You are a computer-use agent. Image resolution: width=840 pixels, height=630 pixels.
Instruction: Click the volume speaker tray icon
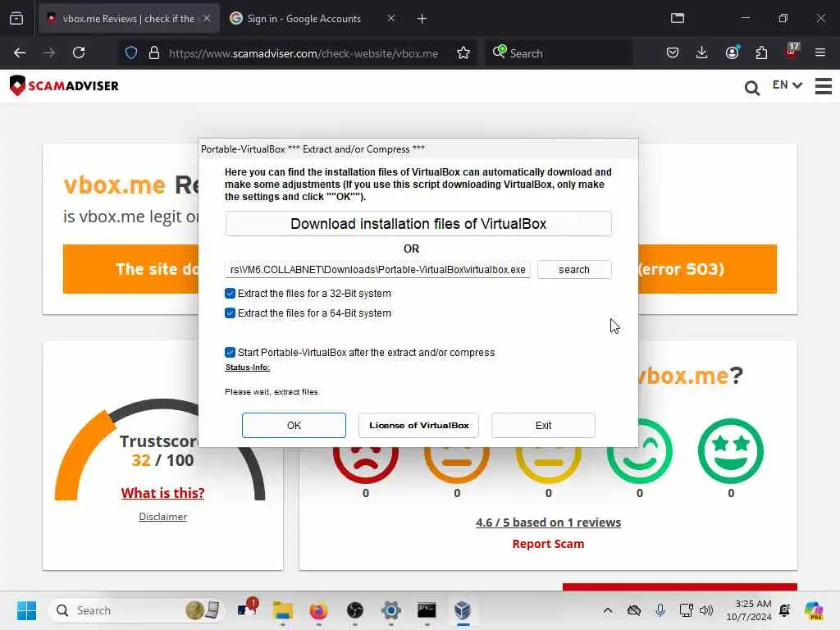pos(706,610)
